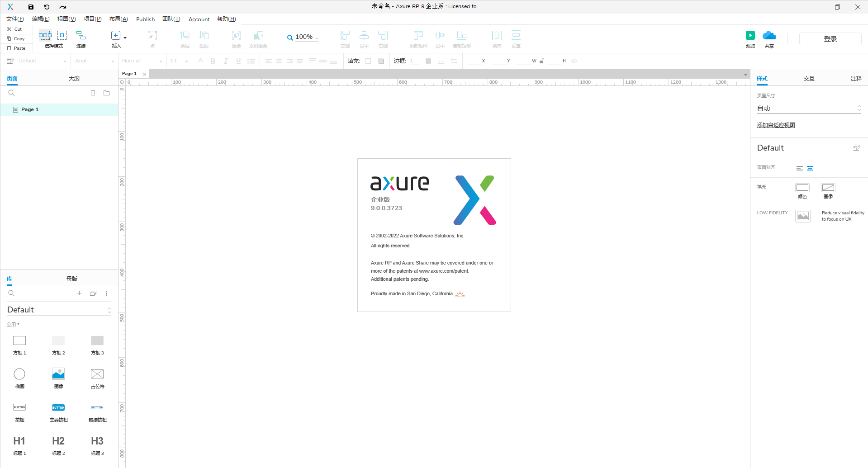Switch to the 交互 (Interactions) tab

[809, 79]
